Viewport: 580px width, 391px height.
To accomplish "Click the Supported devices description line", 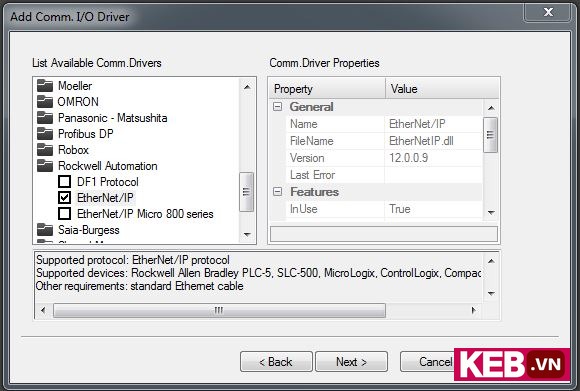I will click(258, 273).
